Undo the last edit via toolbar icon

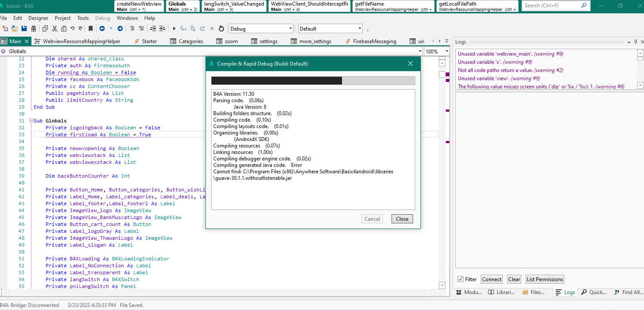(x=72, y=28)
